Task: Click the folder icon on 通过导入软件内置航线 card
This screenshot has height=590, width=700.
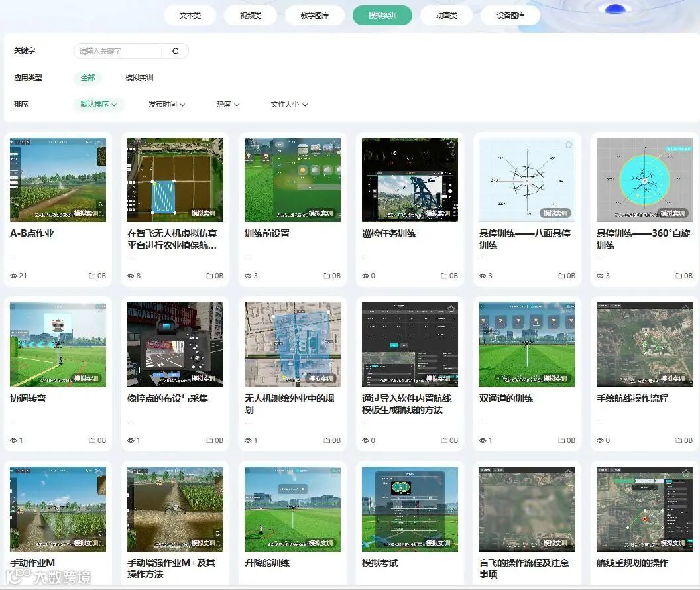Action: pyautogui.click(x=444, y=440)
